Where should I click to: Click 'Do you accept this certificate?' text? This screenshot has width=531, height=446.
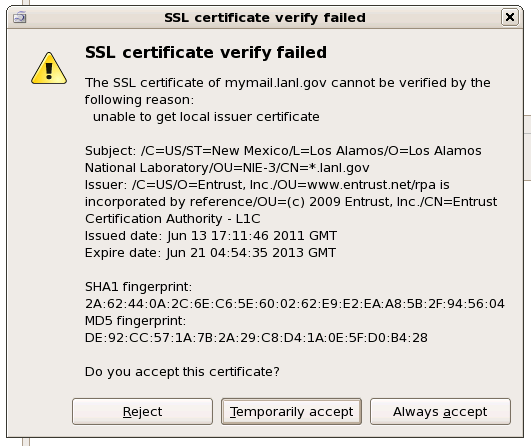click(182, 372)
